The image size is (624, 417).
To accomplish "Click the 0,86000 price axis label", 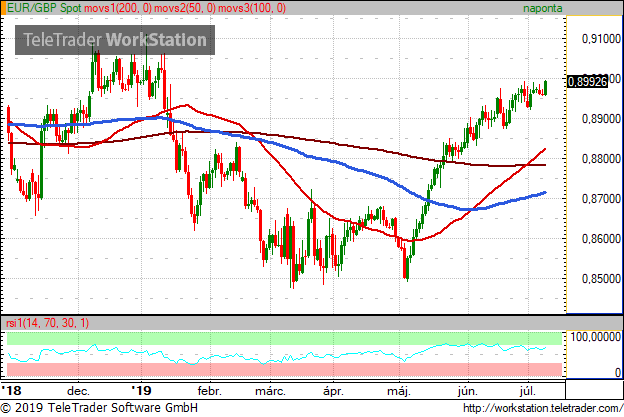I will pyautogui.click(x=601, y=239).
